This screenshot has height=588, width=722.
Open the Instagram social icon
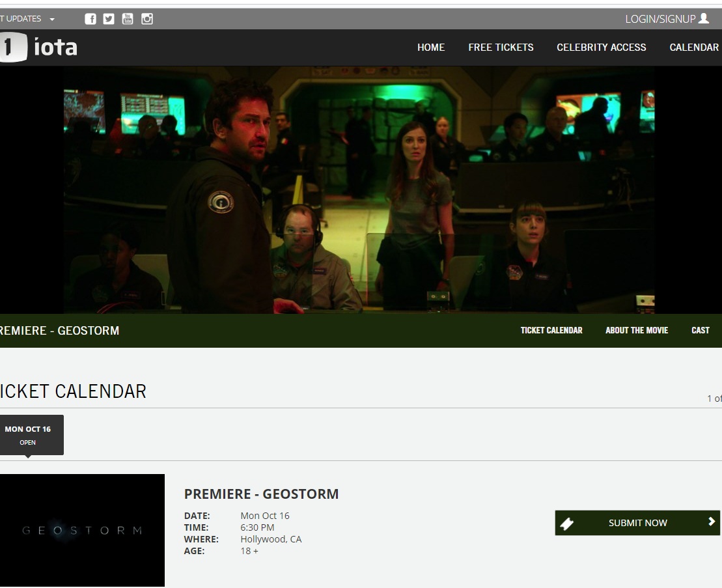point(147,19)
